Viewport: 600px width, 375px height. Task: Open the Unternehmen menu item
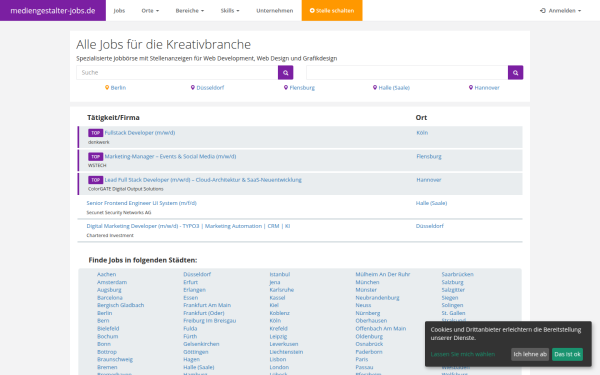pyautogui.click(x=275, y=11)
